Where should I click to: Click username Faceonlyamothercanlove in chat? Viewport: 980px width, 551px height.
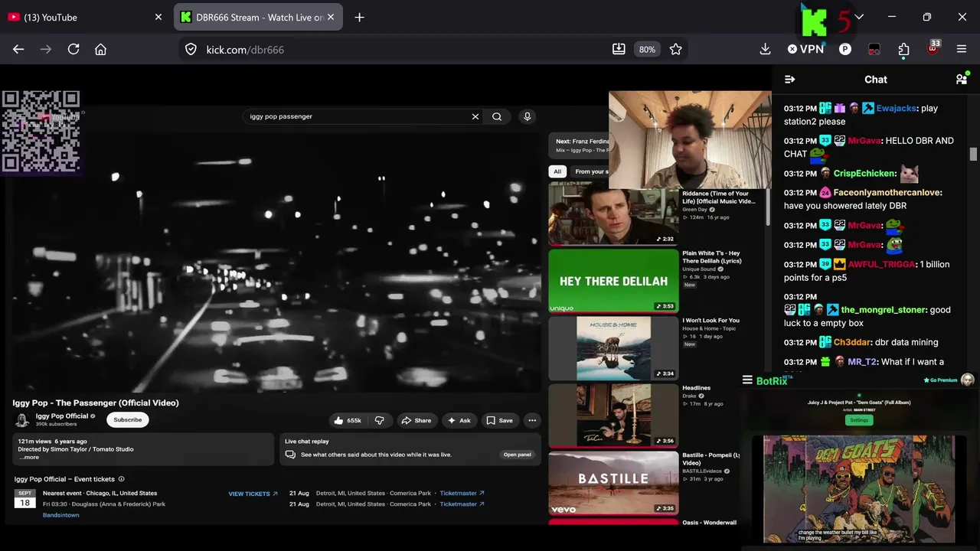[888, 193]
